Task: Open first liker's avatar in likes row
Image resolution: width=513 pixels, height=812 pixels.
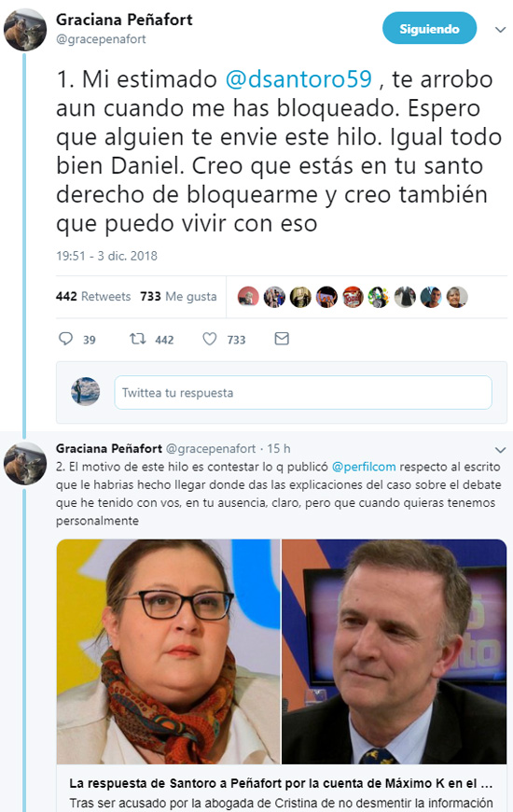Action: tap(248, 297)
